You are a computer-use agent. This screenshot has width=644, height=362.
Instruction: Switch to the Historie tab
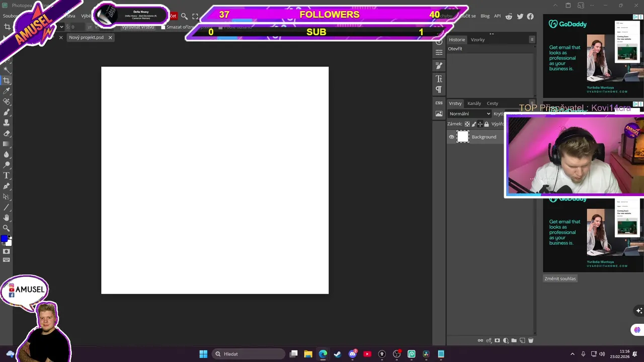[457, 40]
